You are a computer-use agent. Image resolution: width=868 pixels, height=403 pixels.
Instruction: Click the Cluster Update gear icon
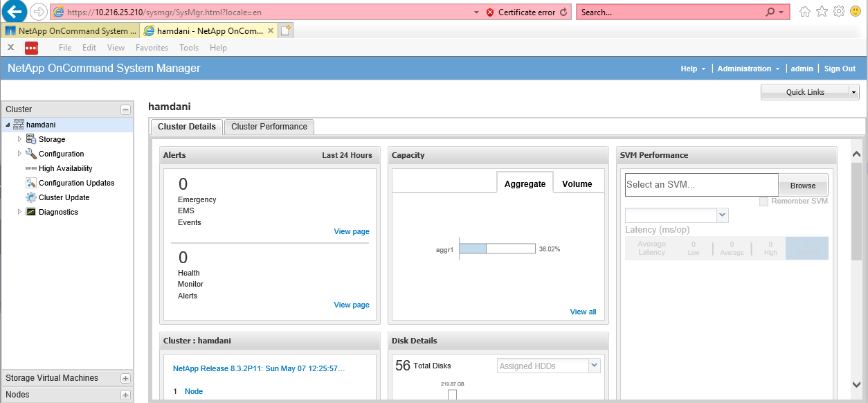pos(30,197)
